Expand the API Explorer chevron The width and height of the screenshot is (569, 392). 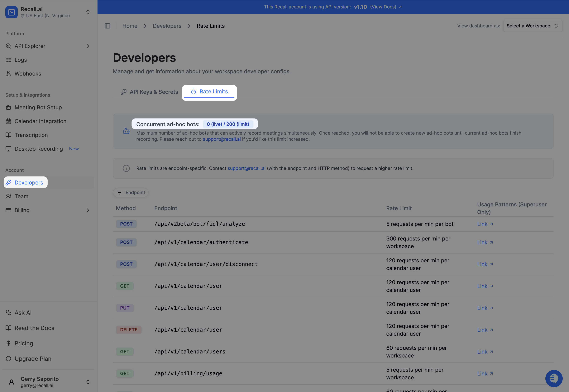click(88, 46)
